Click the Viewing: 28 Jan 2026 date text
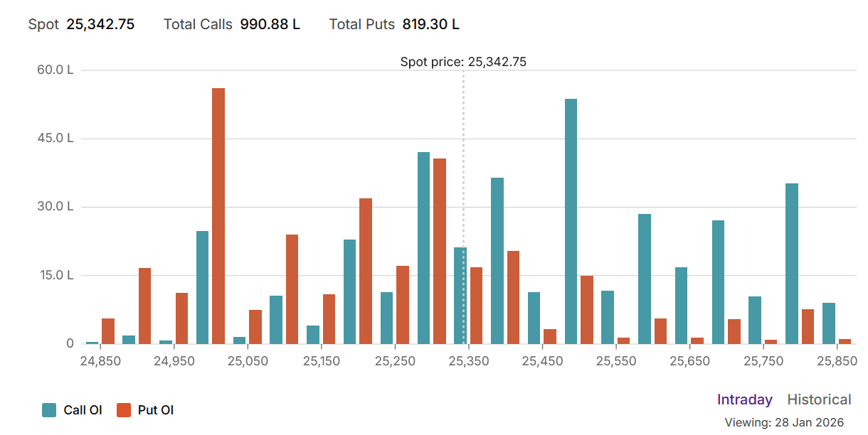This screenshot has width=868, height=435. [x=788, y=422]
